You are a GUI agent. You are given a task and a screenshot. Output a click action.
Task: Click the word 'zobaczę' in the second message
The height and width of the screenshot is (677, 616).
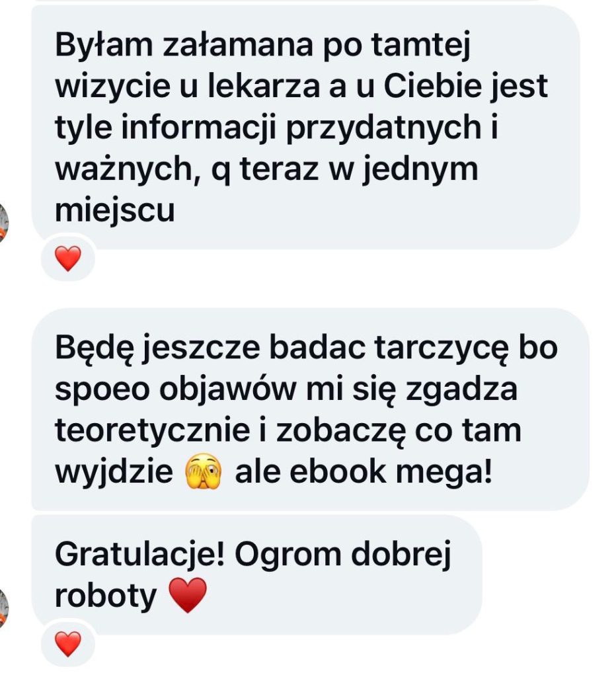point(341,431)
